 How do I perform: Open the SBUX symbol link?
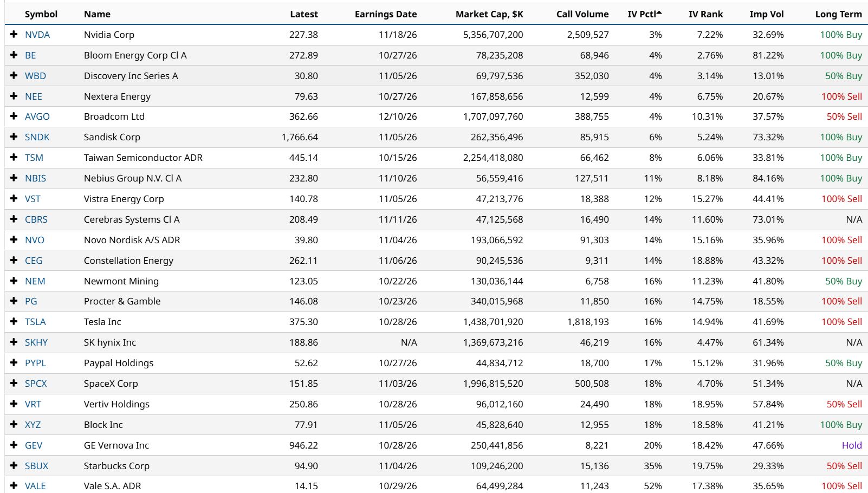pyautogui.click(x=36, y=466)
